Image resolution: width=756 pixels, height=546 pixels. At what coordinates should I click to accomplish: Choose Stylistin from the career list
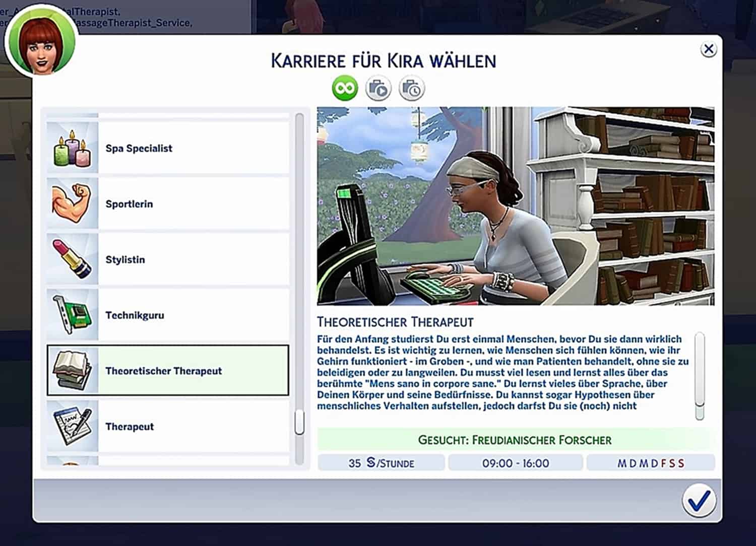(x=125, y=260)
